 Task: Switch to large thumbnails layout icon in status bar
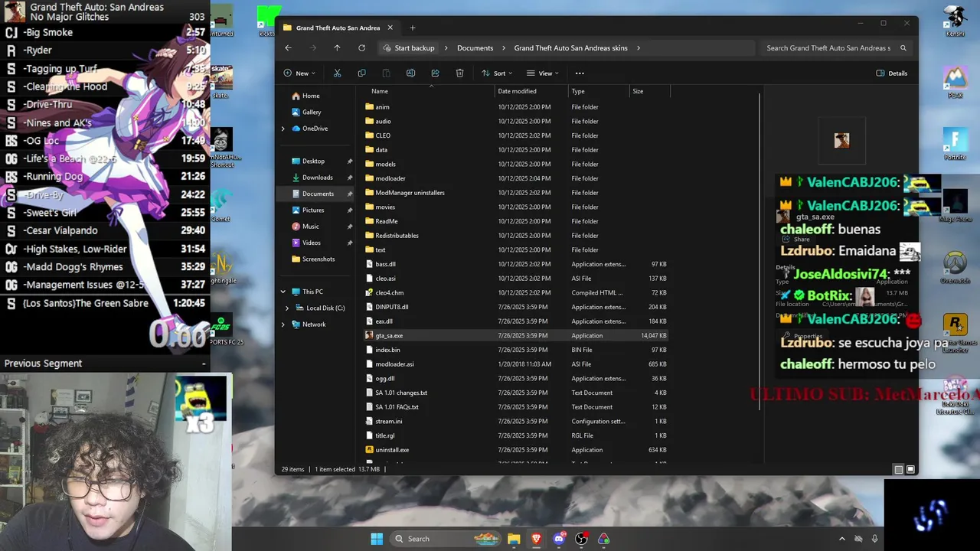click(910, 469)
